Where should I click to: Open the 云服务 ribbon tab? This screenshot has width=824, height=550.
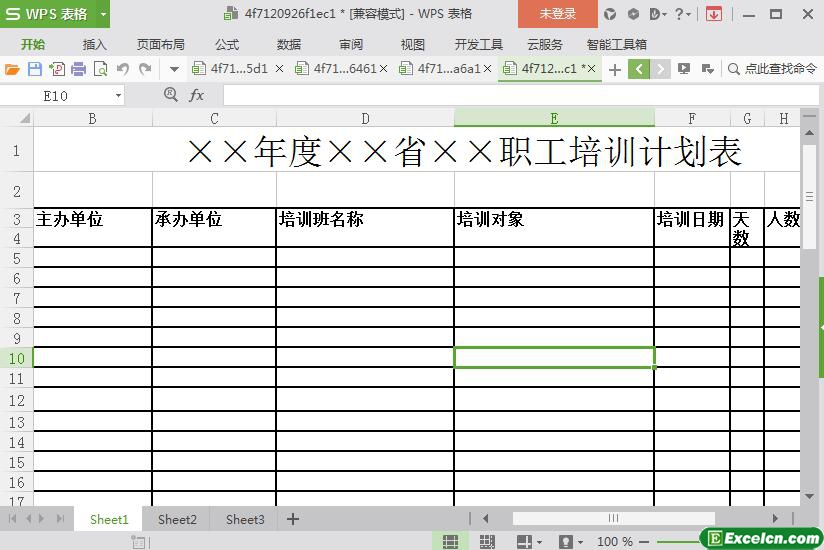click(545, 45)
